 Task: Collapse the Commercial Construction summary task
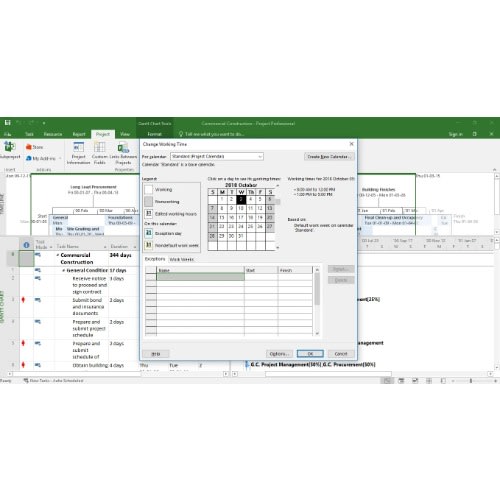[x=58, y=255]
